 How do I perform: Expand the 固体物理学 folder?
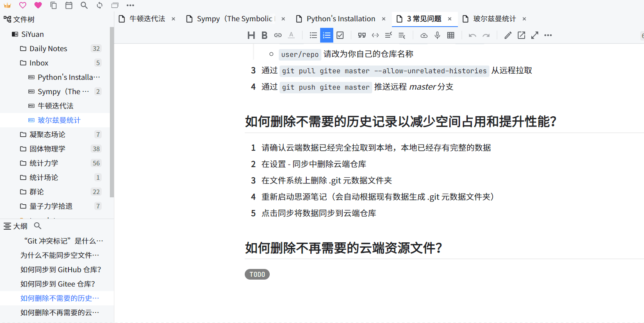pos(23,149)
